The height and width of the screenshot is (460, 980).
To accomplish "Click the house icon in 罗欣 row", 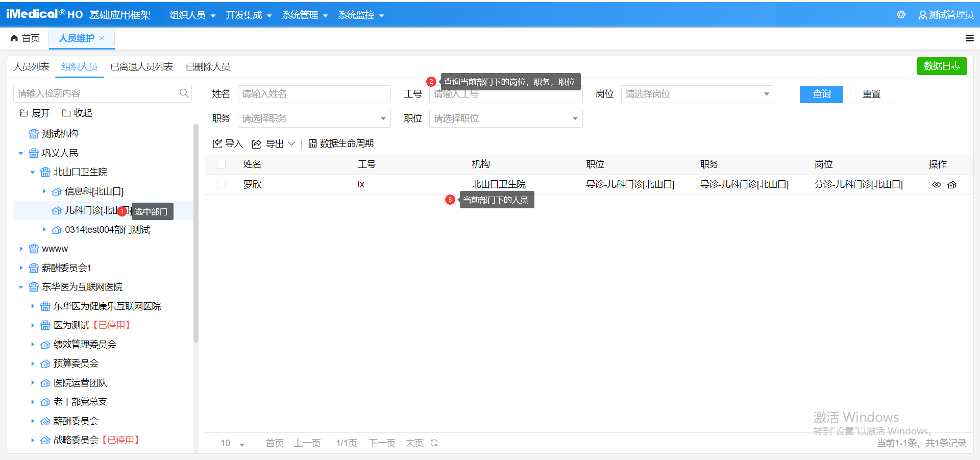I will [952, 185].
